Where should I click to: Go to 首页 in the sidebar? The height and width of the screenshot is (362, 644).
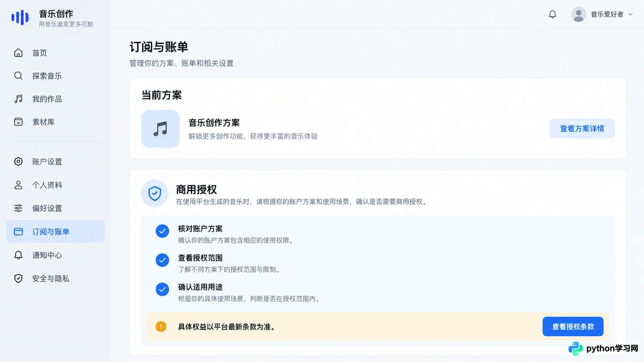point(55,53)
